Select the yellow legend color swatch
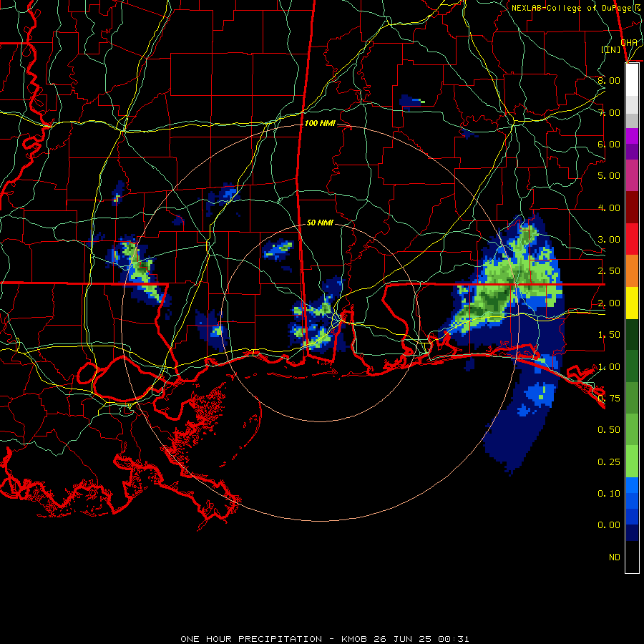Image resolution: width=644 pixels, height=644 pixels. pyautogui.click(x=632, y=303)
